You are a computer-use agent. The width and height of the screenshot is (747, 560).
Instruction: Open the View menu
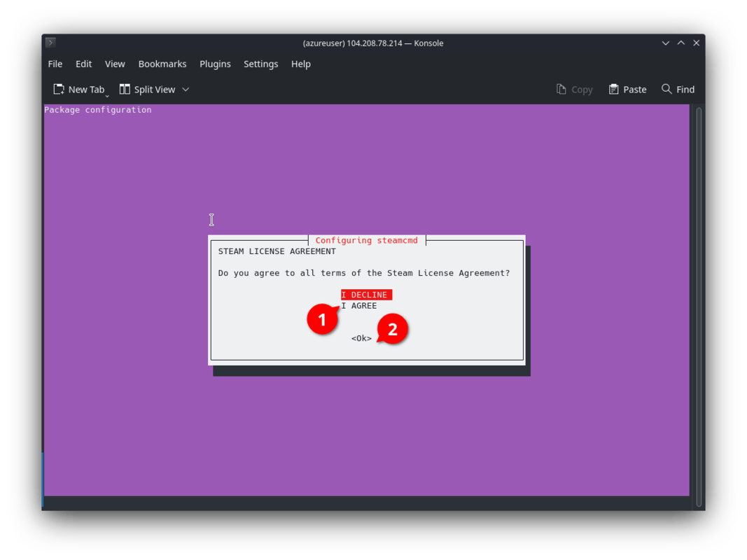[x=115, y=64]
